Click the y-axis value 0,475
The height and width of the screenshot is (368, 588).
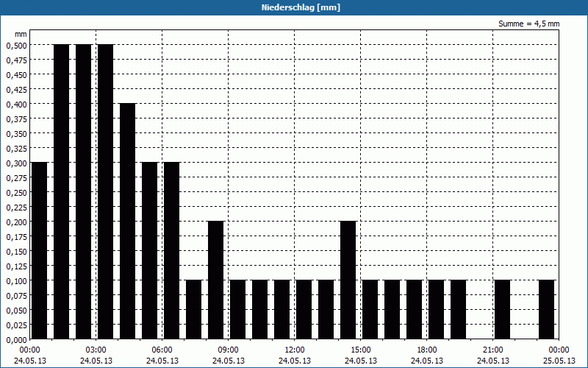point(17,60)
